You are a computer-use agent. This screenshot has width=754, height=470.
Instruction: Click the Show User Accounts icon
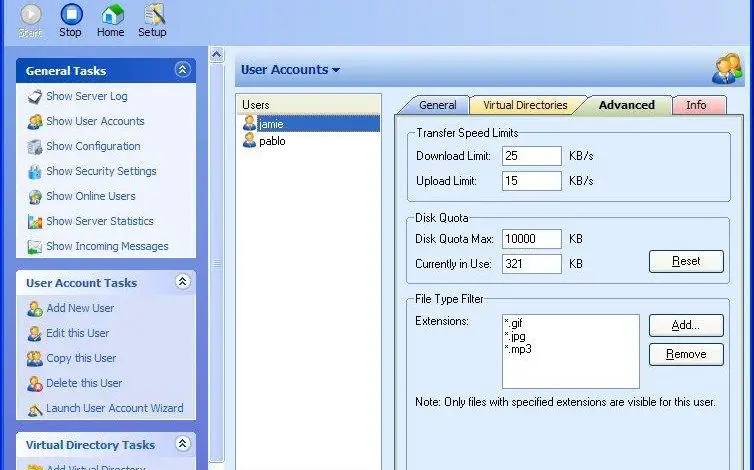[x=35, y=122]
